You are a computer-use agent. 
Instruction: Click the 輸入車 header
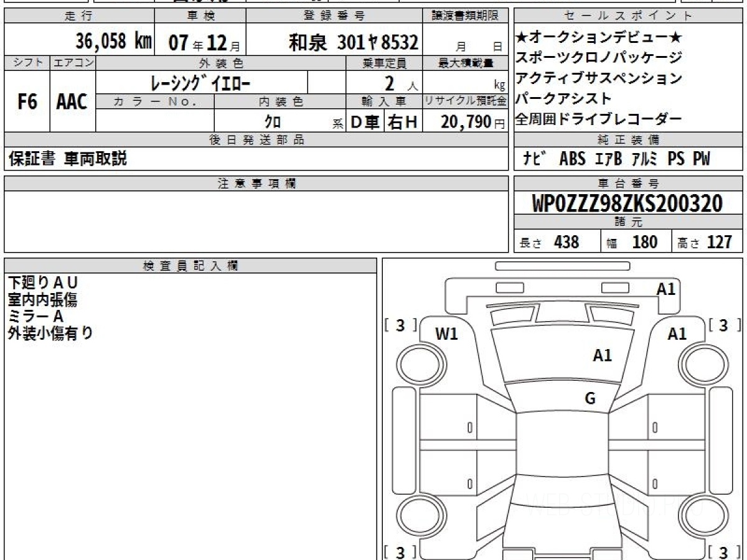[384, 101]
